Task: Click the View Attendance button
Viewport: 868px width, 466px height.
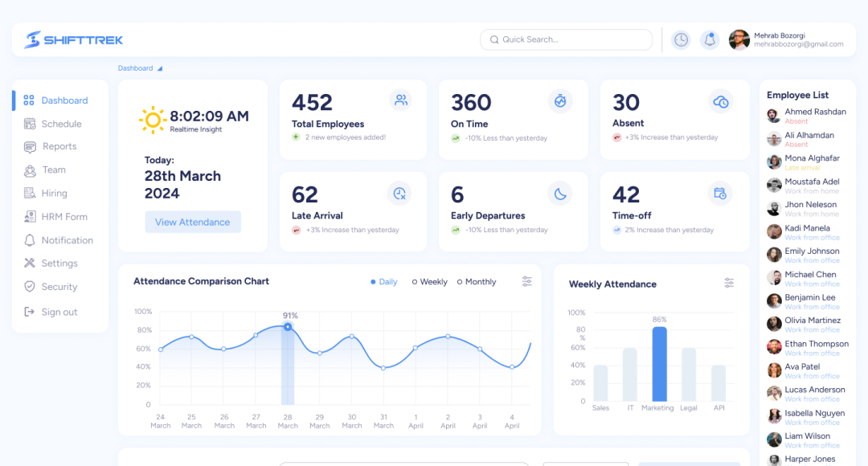Action: click(193, 222)
